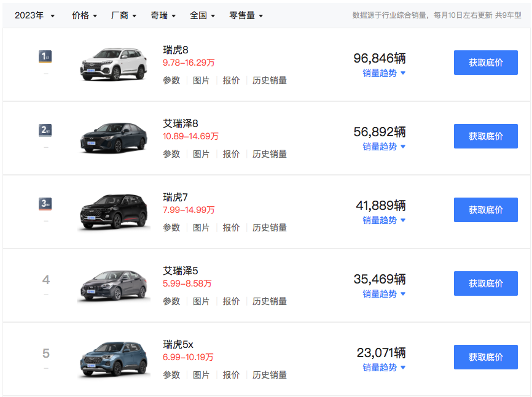Open 参数 link for 瑞虎8
Screen dimensions: 532x397
[171, 80]
